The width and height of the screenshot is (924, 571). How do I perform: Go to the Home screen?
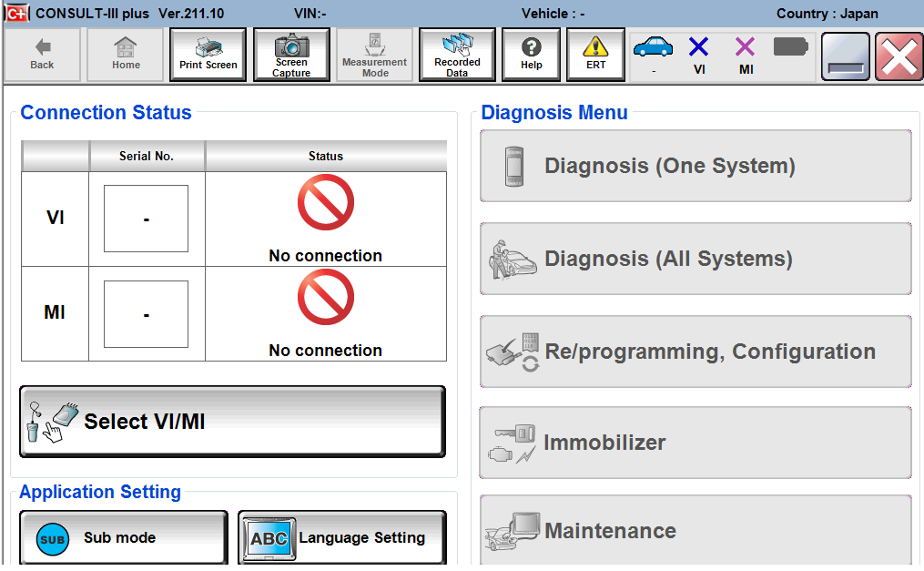click(126, 55)
